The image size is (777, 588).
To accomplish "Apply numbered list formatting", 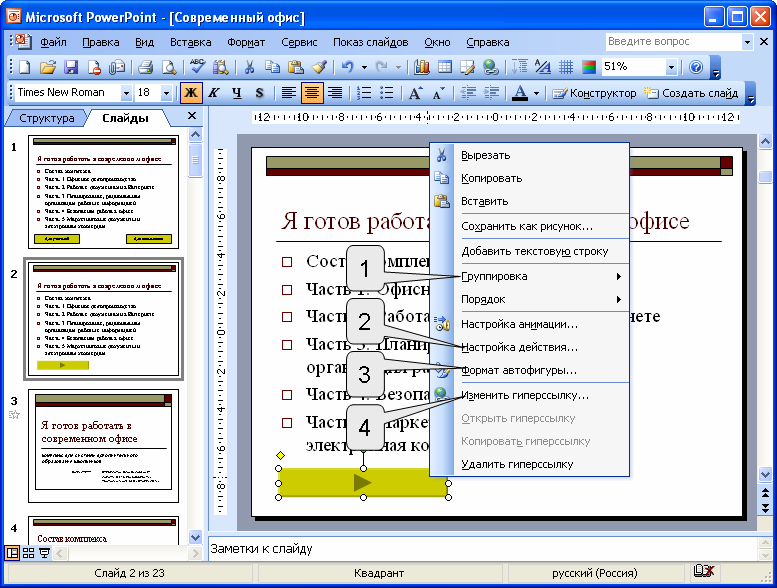I will (x=364, y=93).
